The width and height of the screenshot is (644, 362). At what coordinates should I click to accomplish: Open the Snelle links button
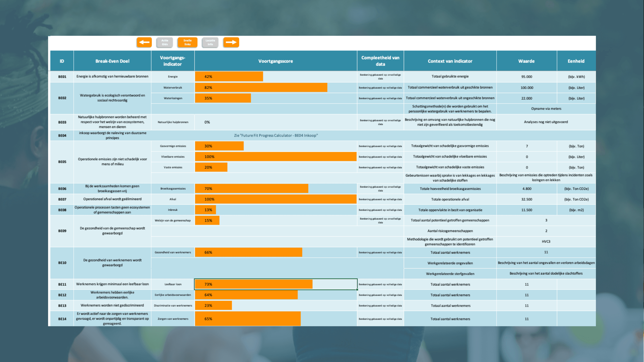187,42
